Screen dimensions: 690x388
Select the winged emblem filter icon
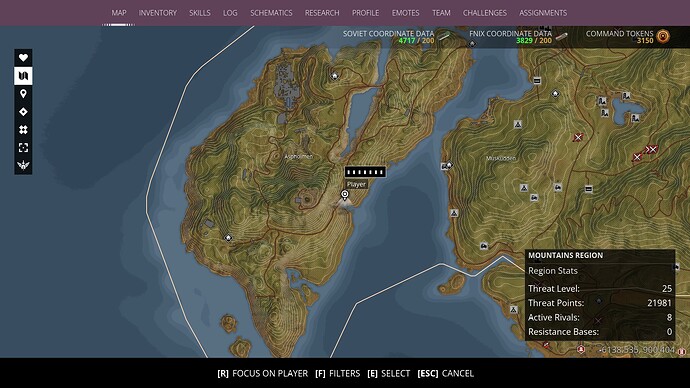23,165
